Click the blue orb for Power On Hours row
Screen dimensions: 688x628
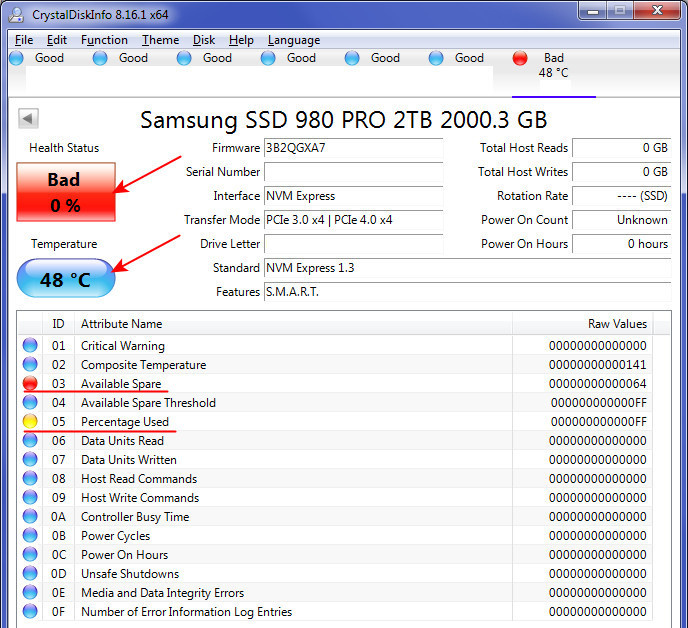point(30,554)
